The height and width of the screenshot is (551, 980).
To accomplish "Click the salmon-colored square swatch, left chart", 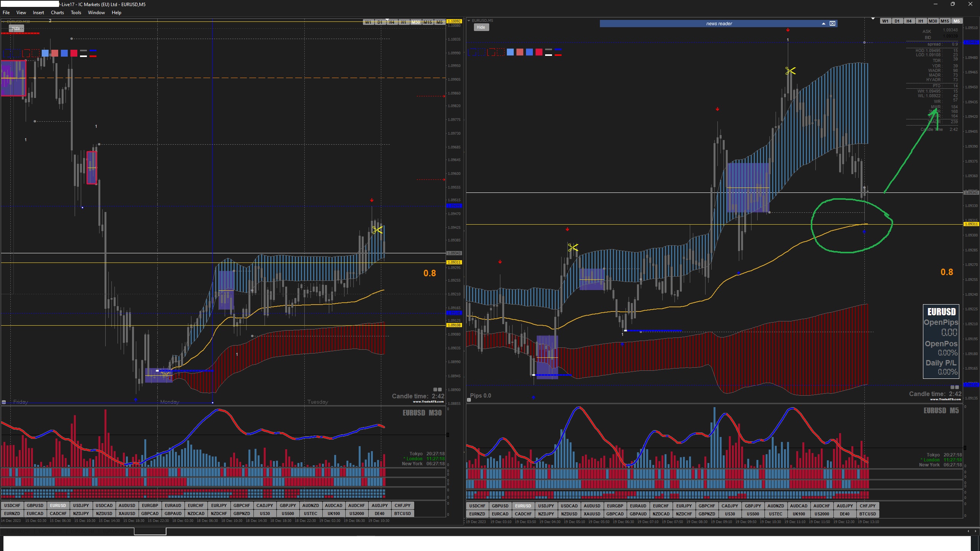I will pos(55,53).
